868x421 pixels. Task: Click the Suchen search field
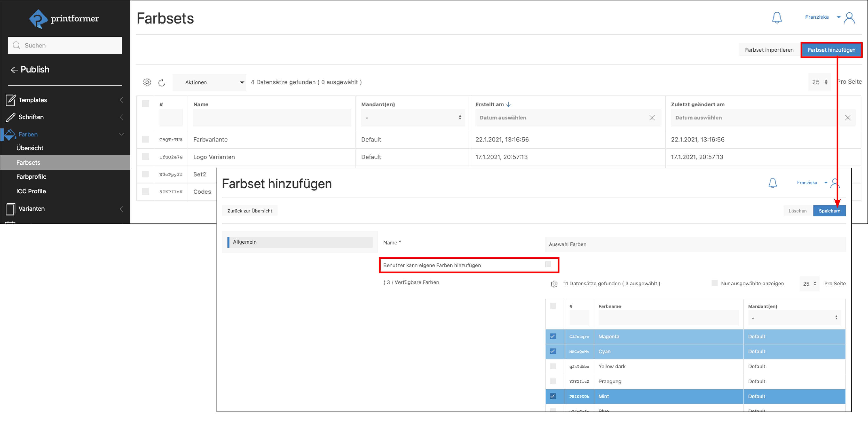click(65, 45)
